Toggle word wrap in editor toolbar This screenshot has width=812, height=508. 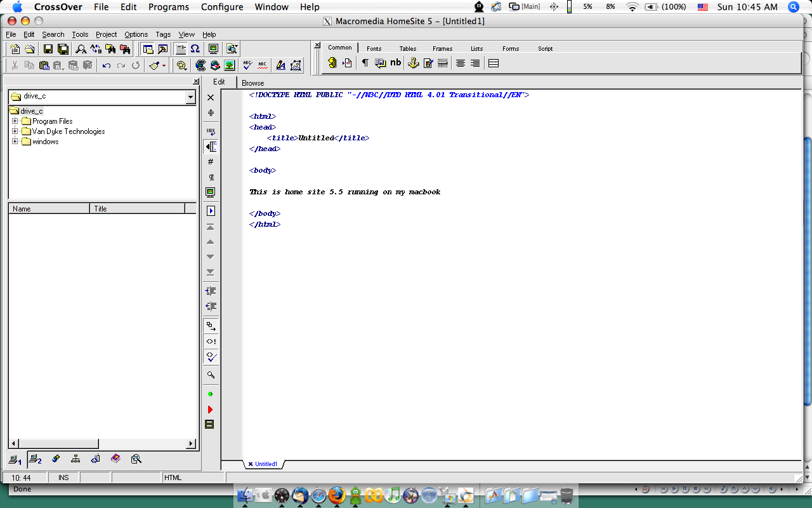coord(211,131)
